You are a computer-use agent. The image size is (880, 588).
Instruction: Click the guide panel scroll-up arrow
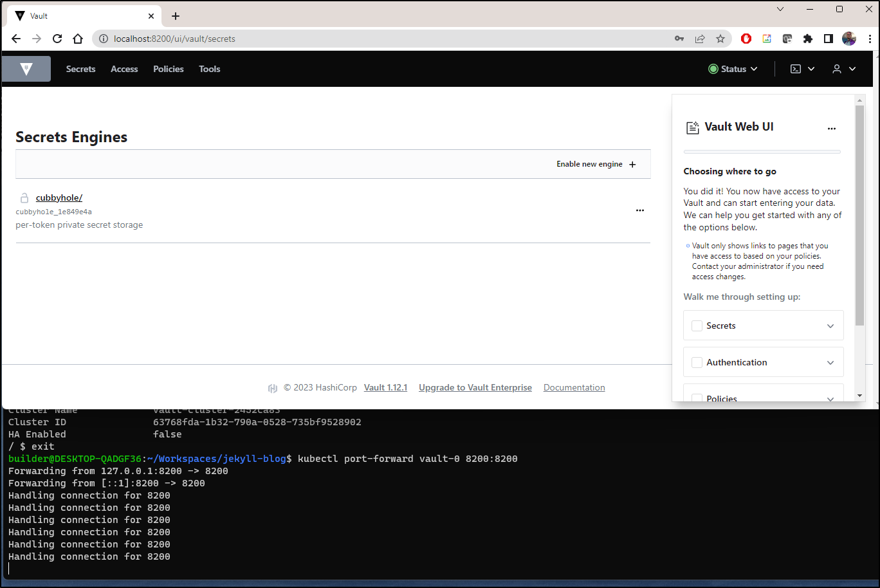(859, 100)
